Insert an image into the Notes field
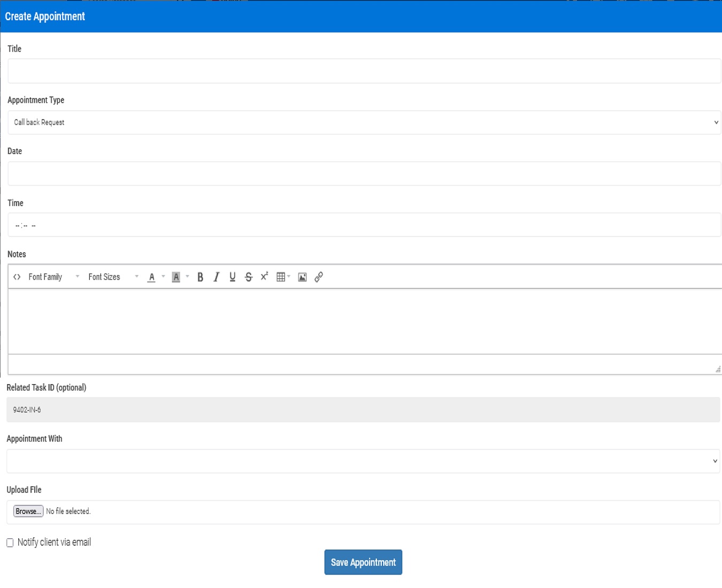This screenshot has height=588, width=722. pos(302,277)
